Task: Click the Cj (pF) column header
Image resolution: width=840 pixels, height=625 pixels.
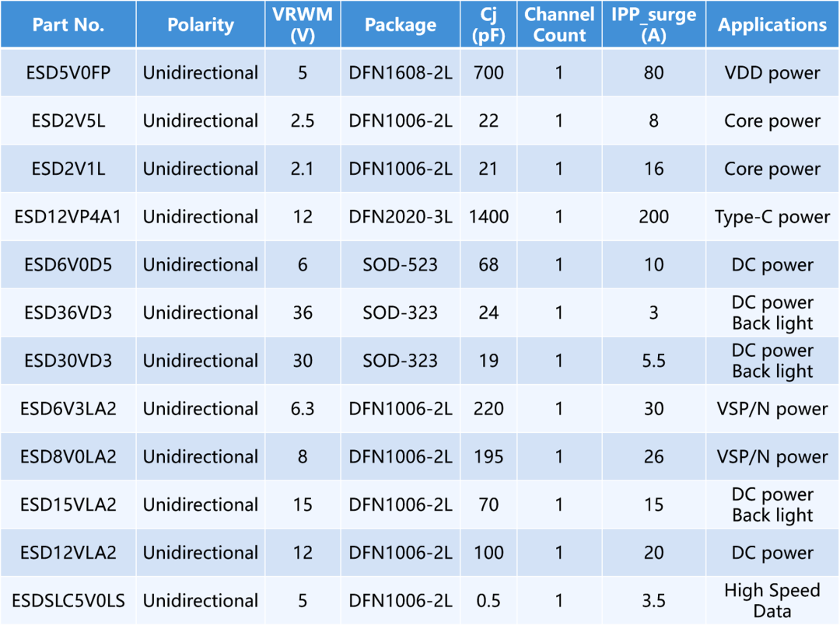Action: click(488, 25)
